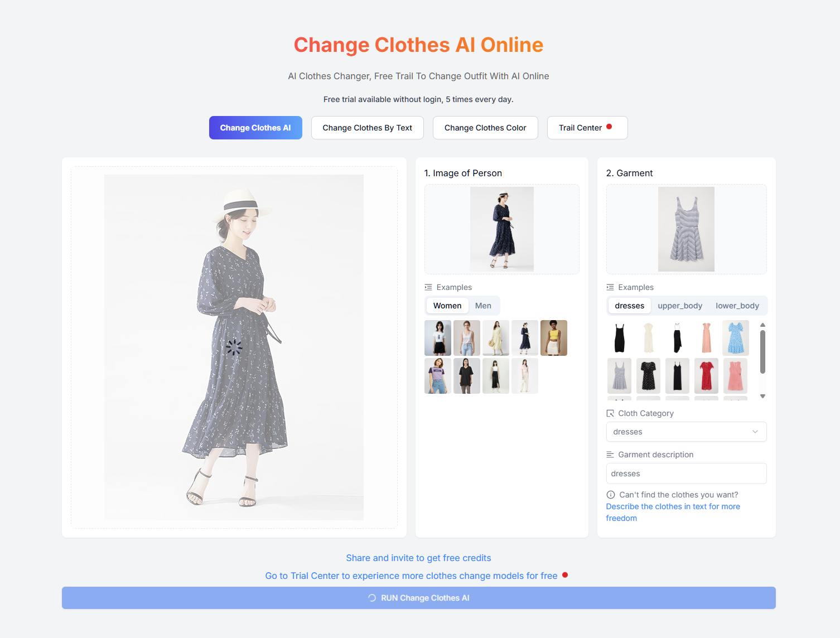Click "Share and invite to get free credits"
The height and width of the screenshot is (638, 840).
418,558
